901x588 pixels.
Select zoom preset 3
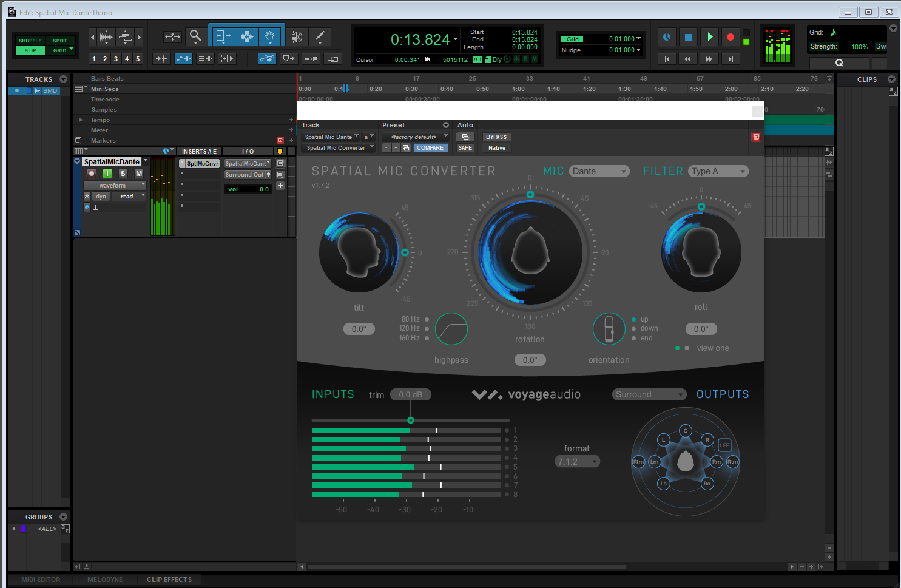tap(116, 59)
